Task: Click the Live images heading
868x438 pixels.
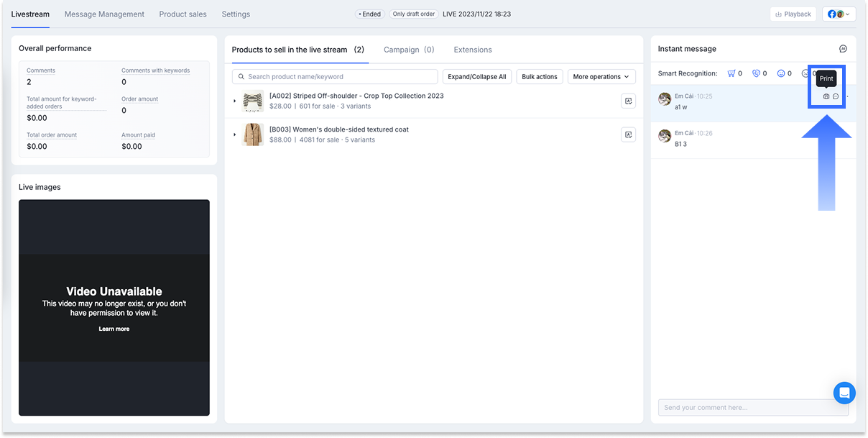Action: [x=40, y=187]
